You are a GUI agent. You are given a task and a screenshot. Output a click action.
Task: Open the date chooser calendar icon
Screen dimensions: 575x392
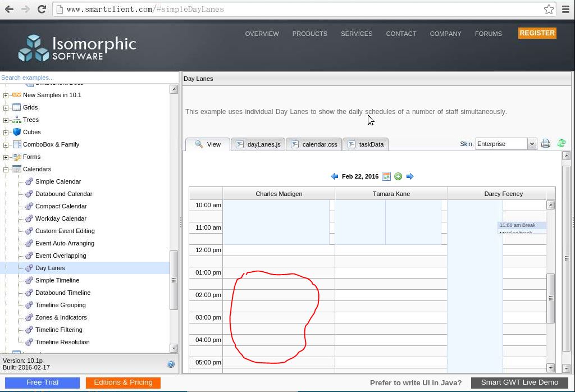(386, 176)
